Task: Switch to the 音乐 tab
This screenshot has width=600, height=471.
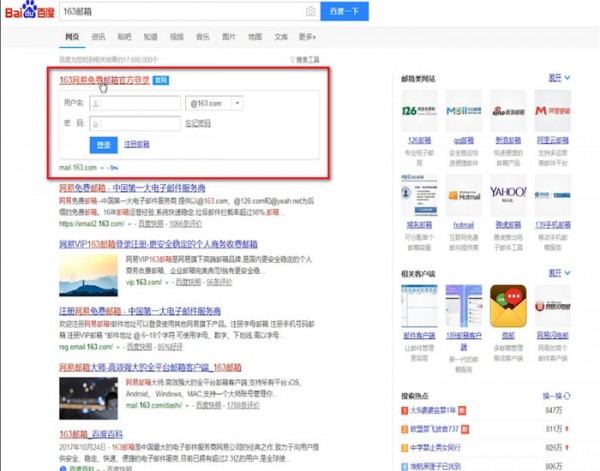Action: coord(203,37)
